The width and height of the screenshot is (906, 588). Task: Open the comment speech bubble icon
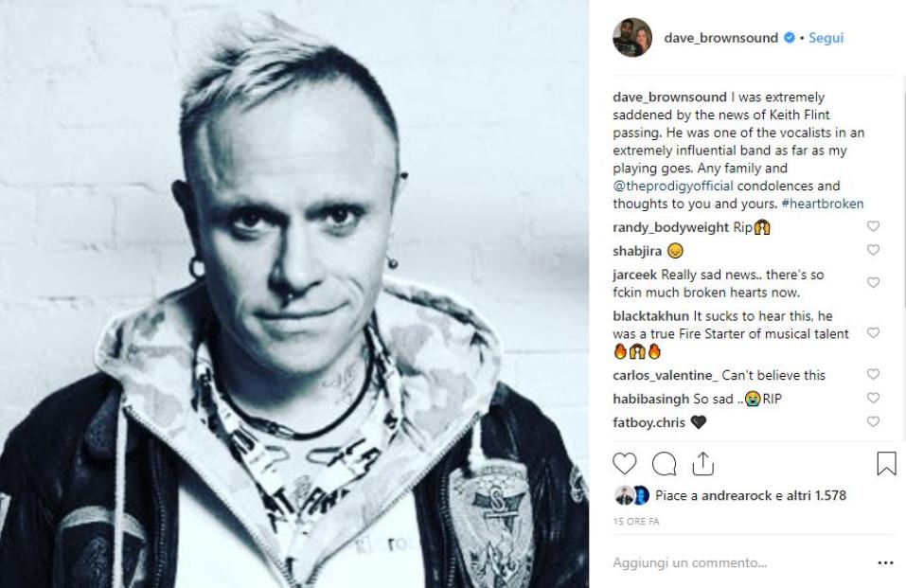click(664, 464)
